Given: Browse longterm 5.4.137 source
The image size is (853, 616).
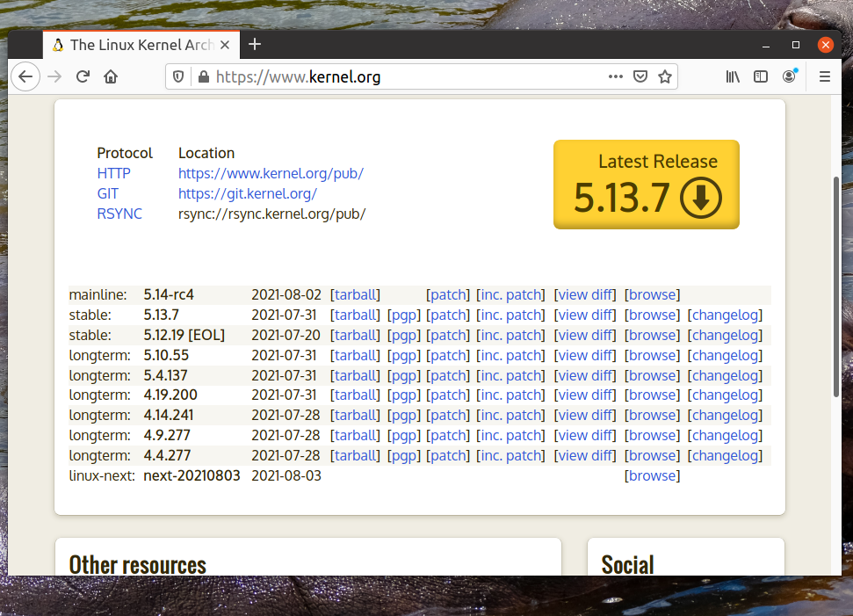Looking at the screenshot, I should click(x=652, y=375).
